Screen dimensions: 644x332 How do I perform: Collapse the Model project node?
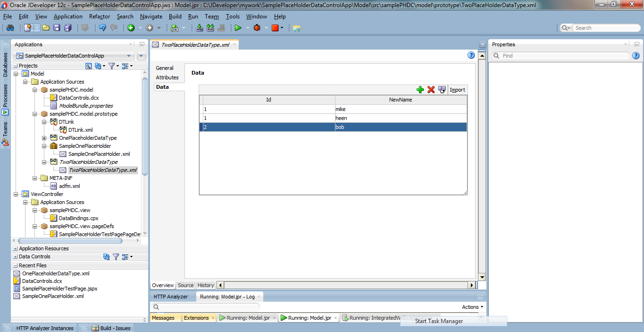click(16, 74)
